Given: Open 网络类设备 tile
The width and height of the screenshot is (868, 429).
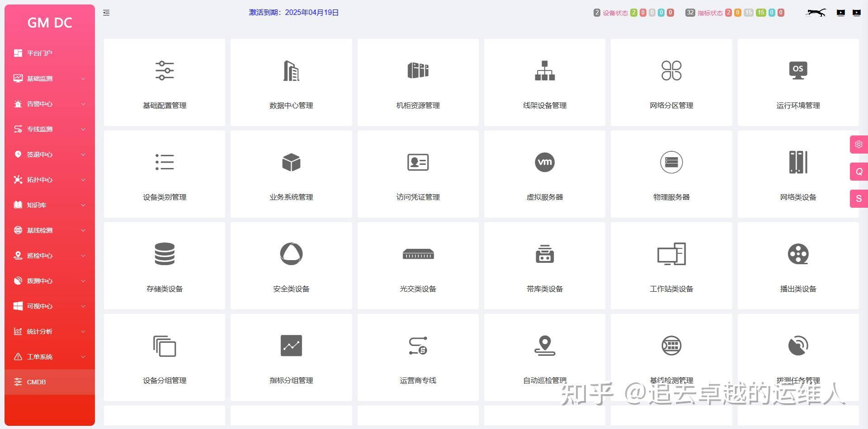Looking at the screenshot, I should point(798,174).
